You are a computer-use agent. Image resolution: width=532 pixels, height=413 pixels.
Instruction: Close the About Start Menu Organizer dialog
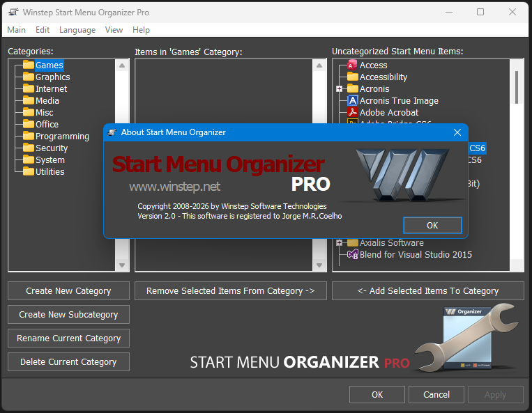[457, 132]
